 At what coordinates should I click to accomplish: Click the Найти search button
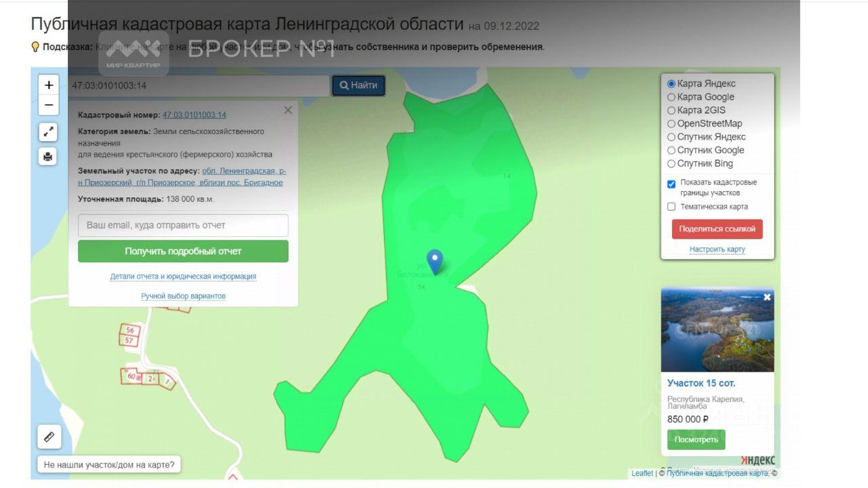point(358,85)
